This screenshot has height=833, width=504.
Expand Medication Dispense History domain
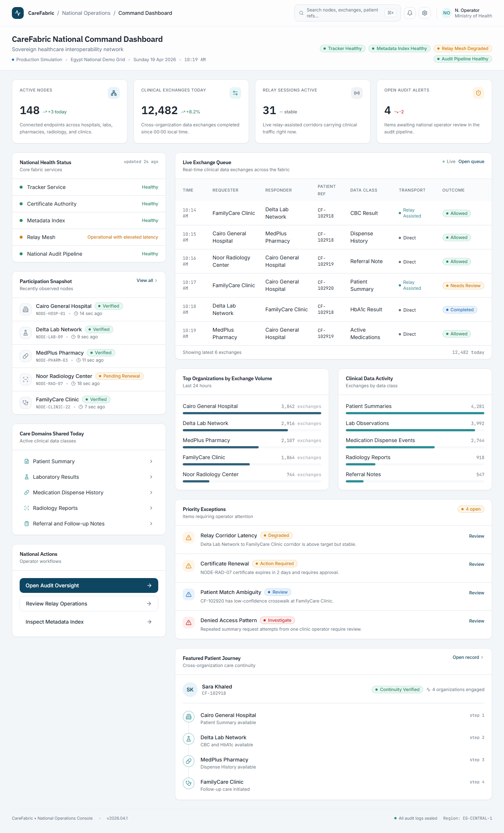pos(89,492)
